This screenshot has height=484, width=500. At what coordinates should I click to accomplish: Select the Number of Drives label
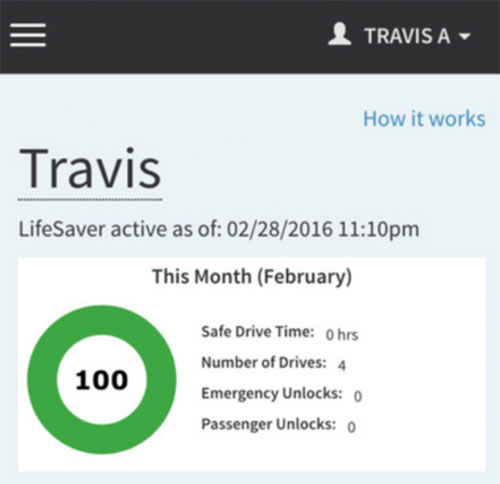click(x=264, y=363)
